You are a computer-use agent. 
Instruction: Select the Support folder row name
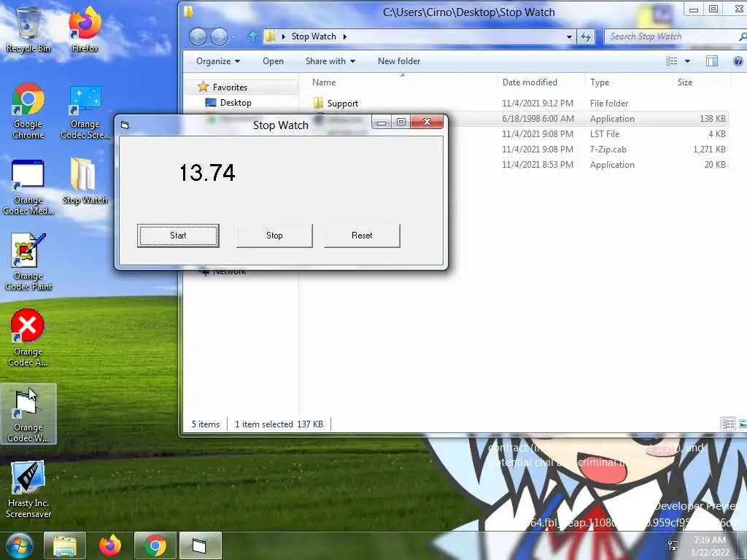343,104
